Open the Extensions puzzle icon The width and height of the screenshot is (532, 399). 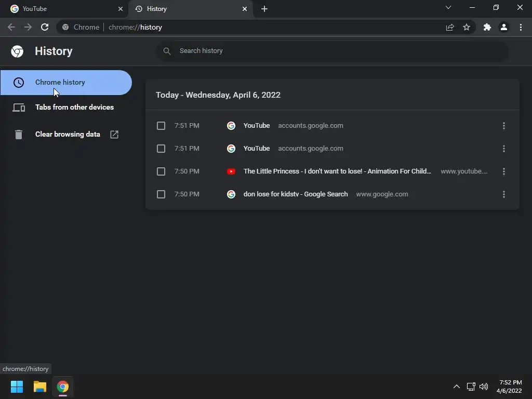point(487,27)
